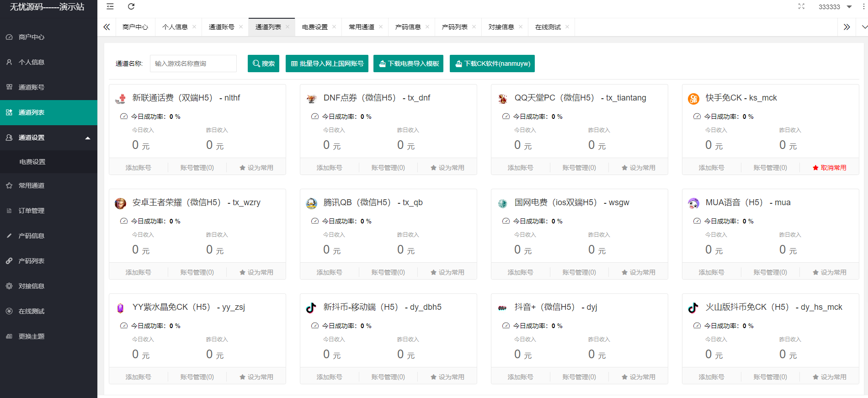This screenshot has height=398, width=868.
Task: Set 火山版抖币免CK as 常用
Action: pyautogui.click(x=830, y=377)
